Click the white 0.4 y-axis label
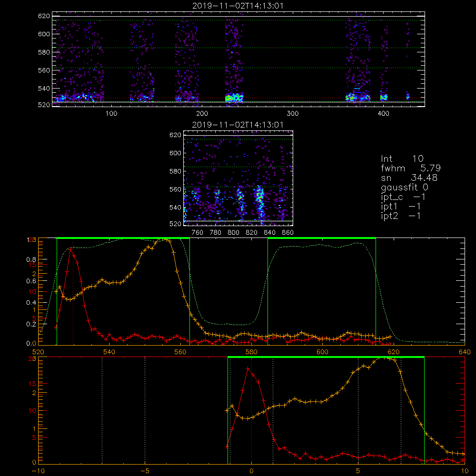The width and height of the screenshot is (476, 476). 31,302
